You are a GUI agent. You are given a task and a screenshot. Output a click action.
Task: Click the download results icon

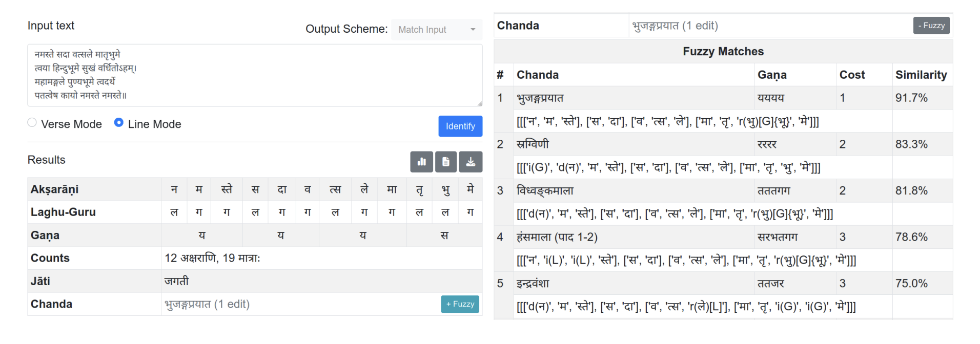click(471, 162)
